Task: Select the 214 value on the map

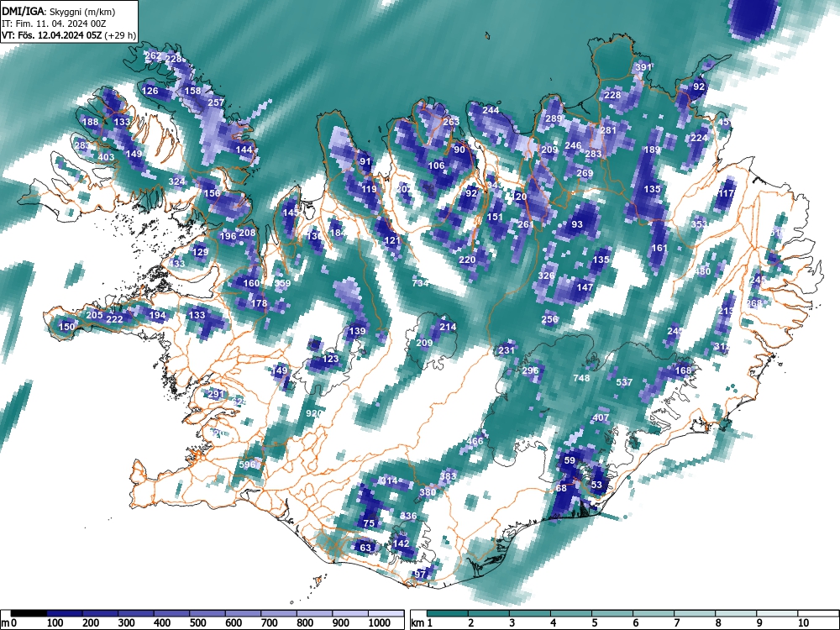Action: point(448,327)
